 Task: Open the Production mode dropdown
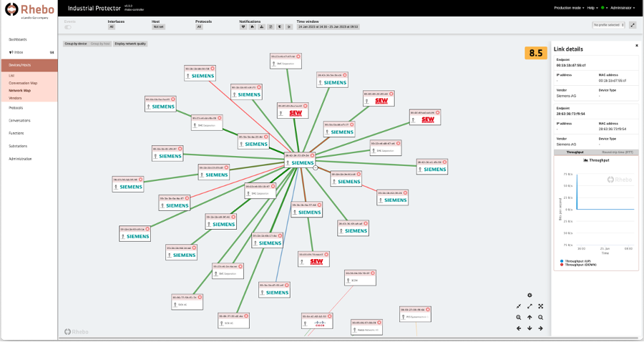pyautogui.click(x=570, y=8)
